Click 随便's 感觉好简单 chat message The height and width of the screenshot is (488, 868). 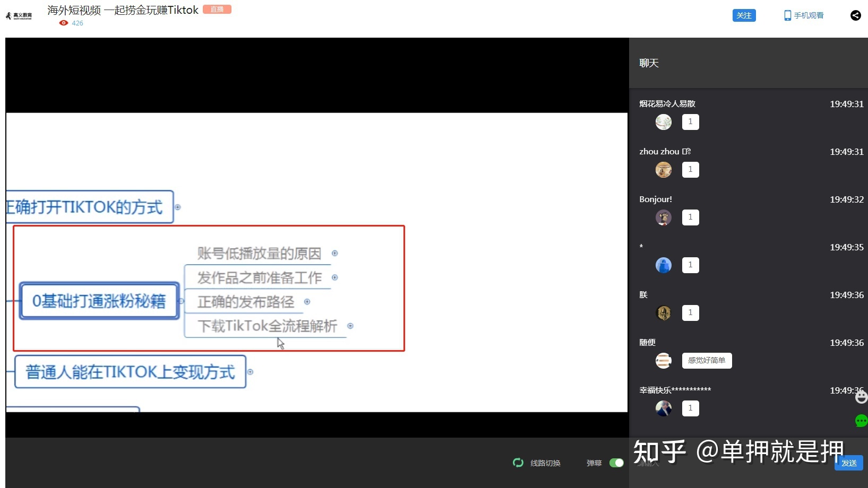(x=706, y=360)
